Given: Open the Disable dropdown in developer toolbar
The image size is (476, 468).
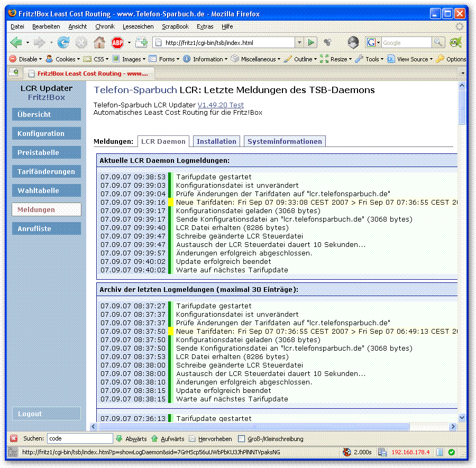Looking at the screenshot, I should pos(25,59).
